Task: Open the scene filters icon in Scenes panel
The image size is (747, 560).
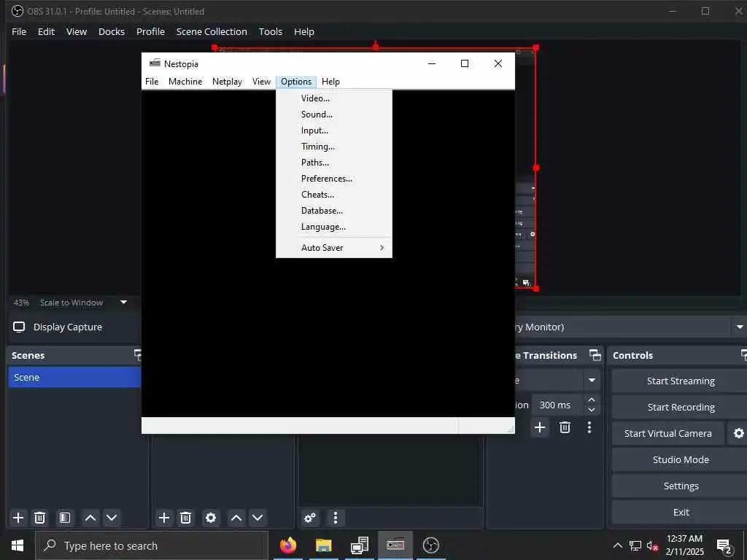Action: (x=65, y=518)
